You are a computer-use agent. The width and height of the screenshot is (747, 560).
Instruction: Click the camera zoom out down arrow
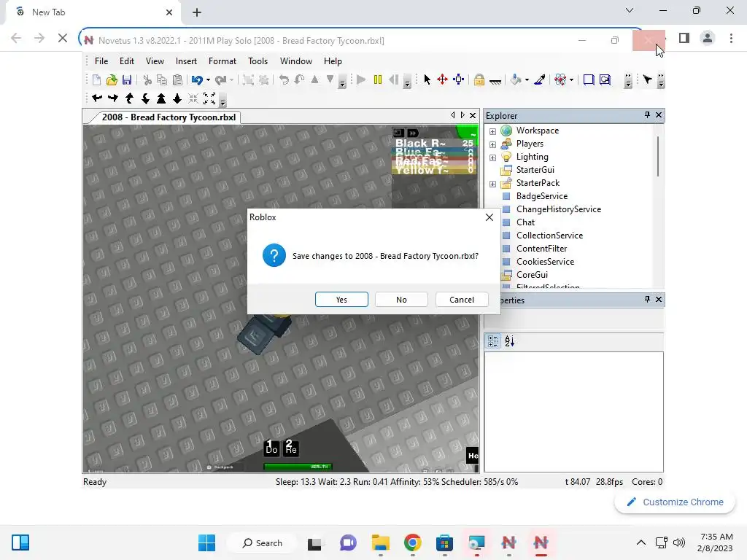(x=177, y=98)
